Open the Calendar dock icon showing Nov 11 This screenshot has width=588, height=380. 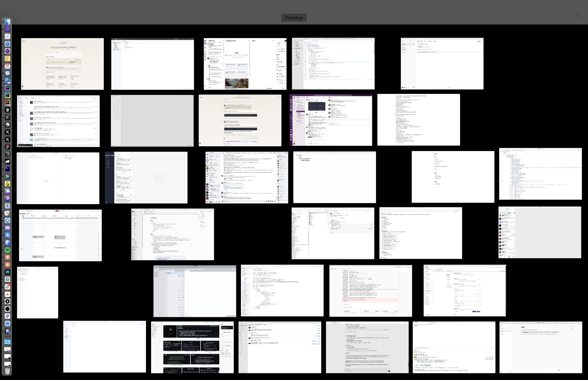[7, 66]
